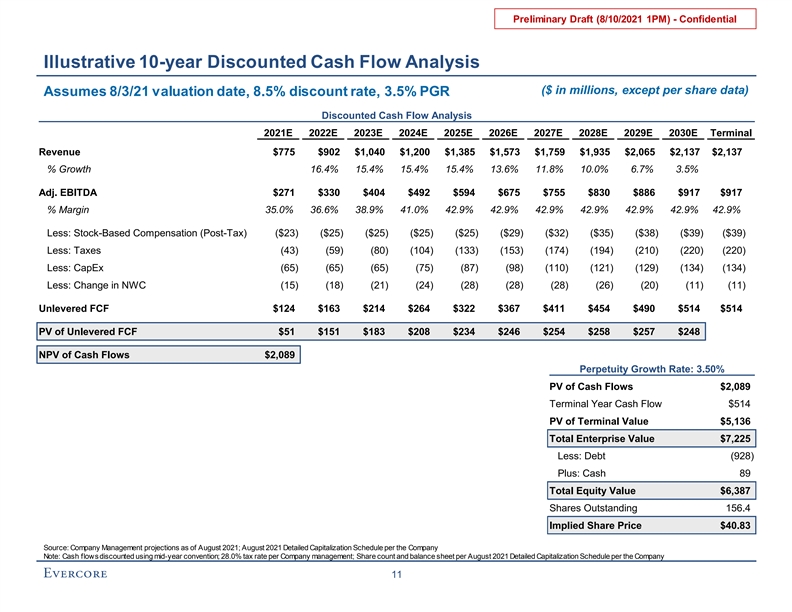
Task: Click the Total Equity Value $6,387 cell
Action: [x=735, y=490]
